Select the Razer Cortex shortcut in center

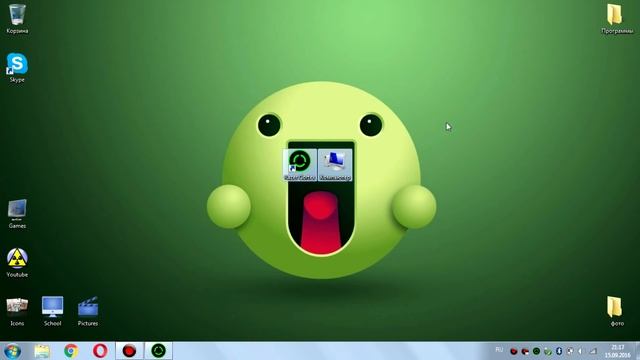click(300, 165)
